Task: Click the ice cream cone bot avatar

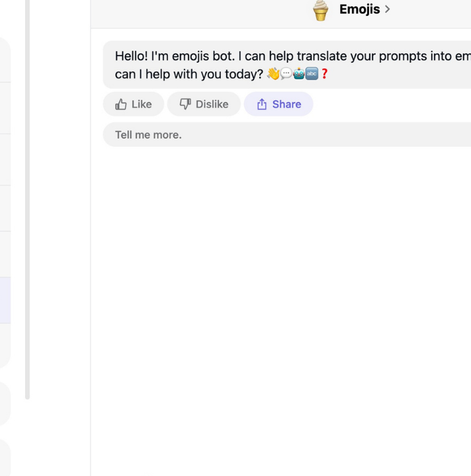Action: 320,11
